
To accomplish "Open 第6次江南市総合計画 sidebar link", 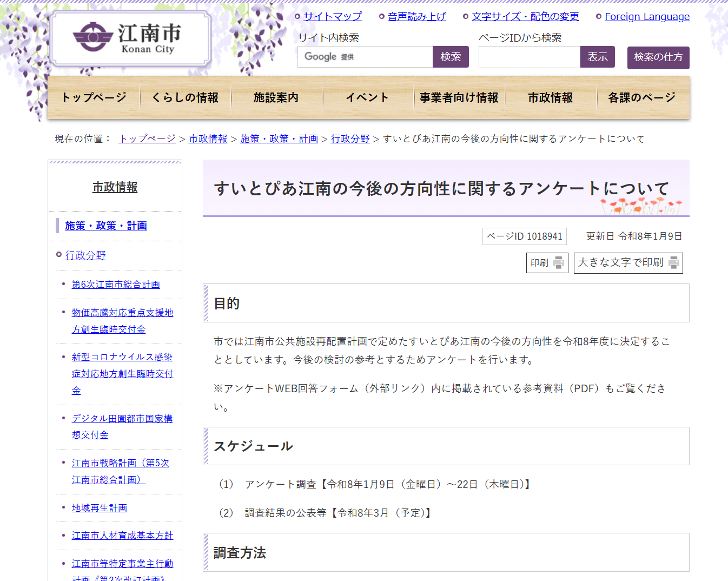I will coord(116,285).
